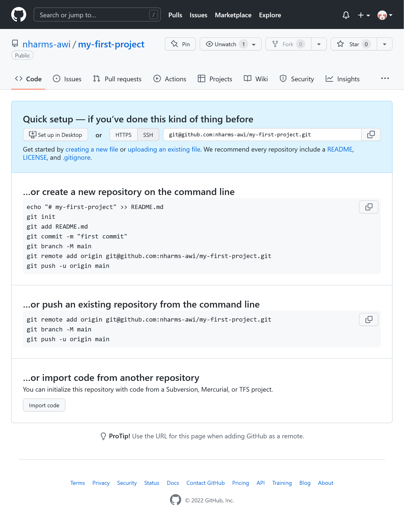
Task: Select the Code tab
Action: pyautogui.click(x=28, y=79)
